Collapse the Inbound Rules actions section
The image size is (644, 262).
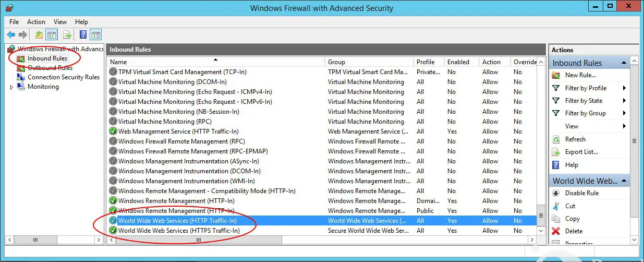(x=624, y=63)
